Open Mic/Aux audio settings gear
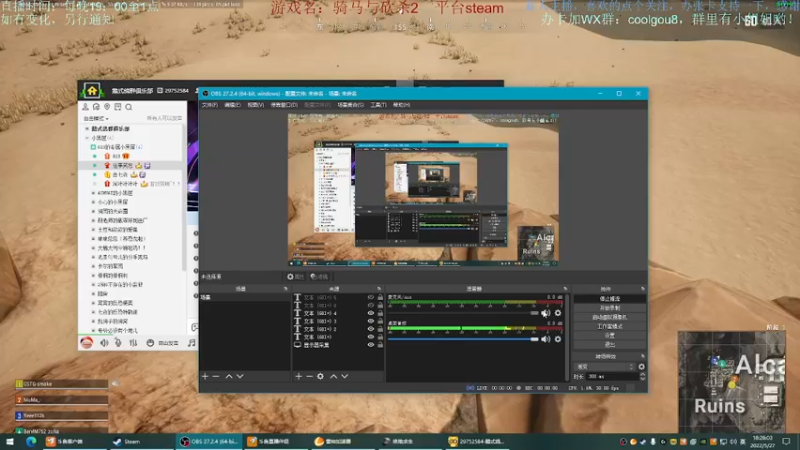This screenshot has width=800, height=450. click(558, 313)
